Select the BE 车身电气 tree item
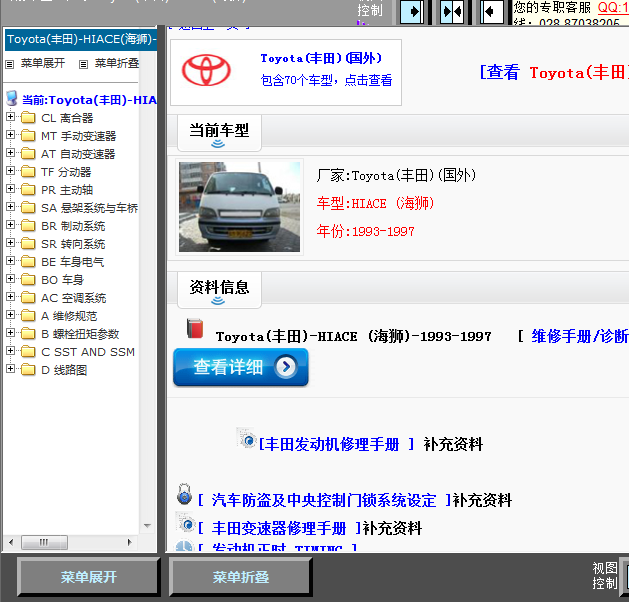The height and width of the screenshot is (602, 629). (x=73, y=262)
